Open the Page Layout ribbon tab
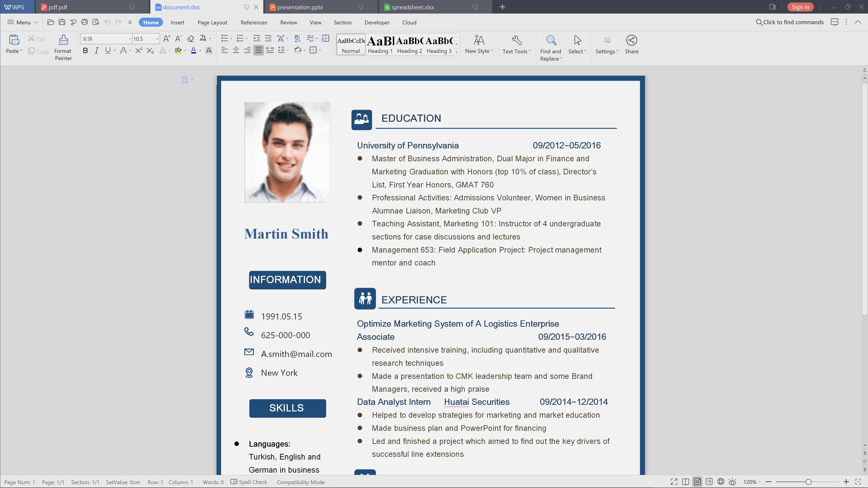The image size is (868, 488). 212,22
